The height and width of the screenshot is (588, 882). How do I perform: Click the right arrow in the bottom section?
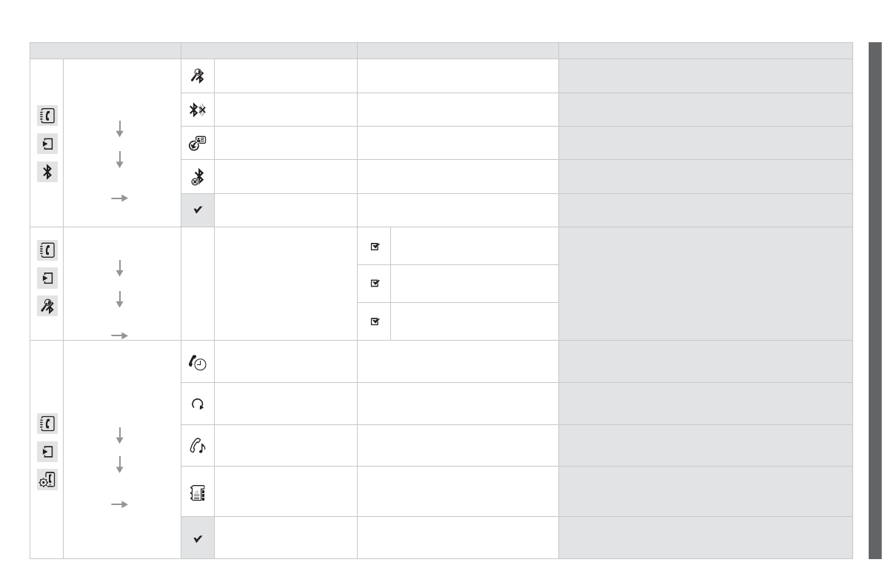pos(119,504)
